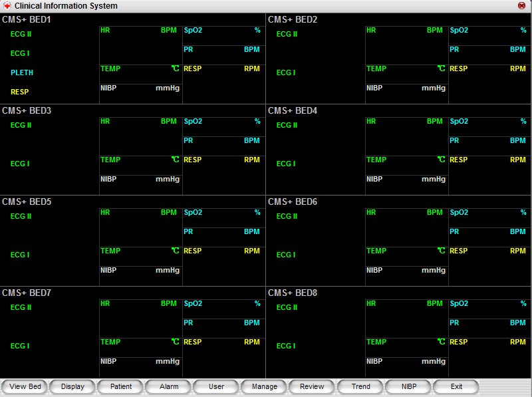
Task: Click the NIBP label in BED4 panel
Action: click(374, 179)
